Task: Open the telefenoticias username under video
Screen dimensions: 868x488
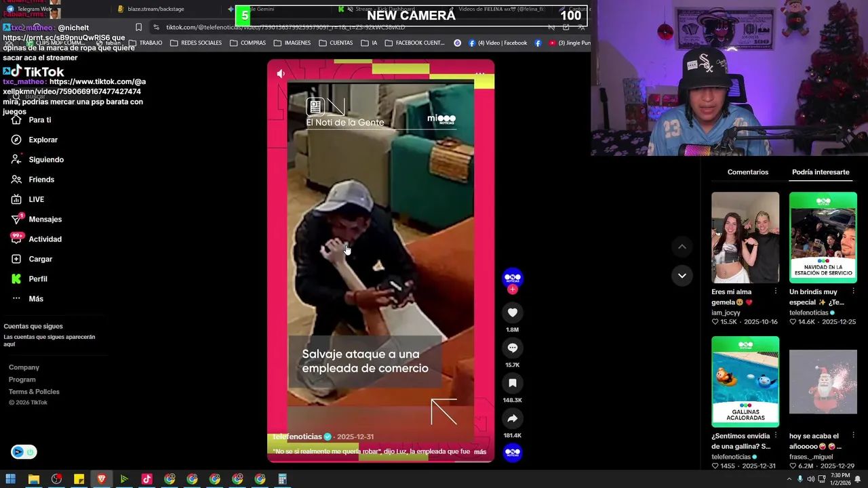Action: point(297,436)
